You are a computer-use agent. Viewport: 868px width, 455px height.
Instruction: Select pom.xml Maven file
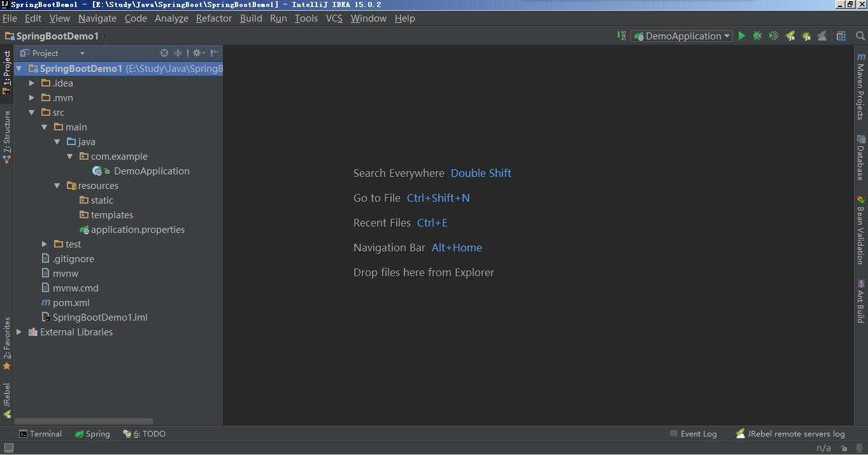click(x=65, y=303)
